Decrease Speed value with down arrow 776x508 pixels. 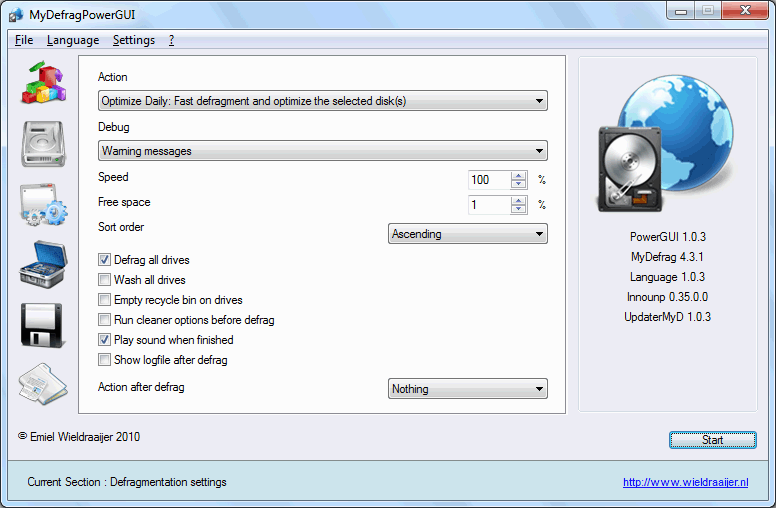[x=518, y=184]
